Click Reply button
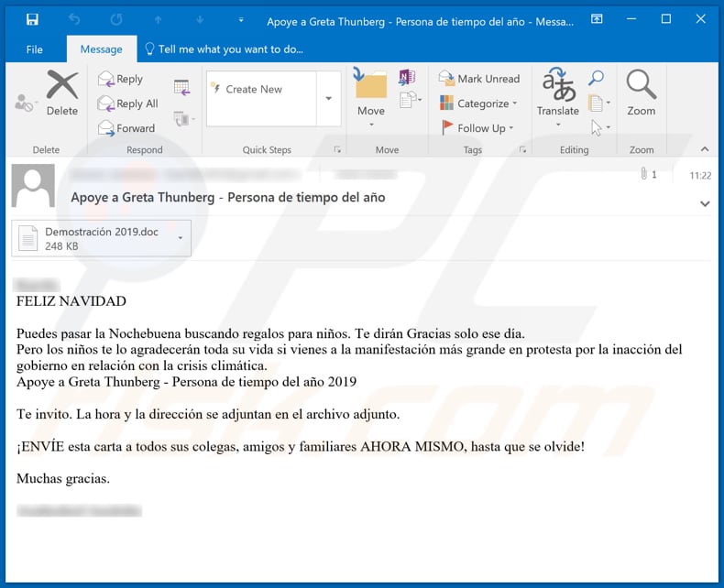The width and height of the screenshot is (724, 588). coord(120,79)
